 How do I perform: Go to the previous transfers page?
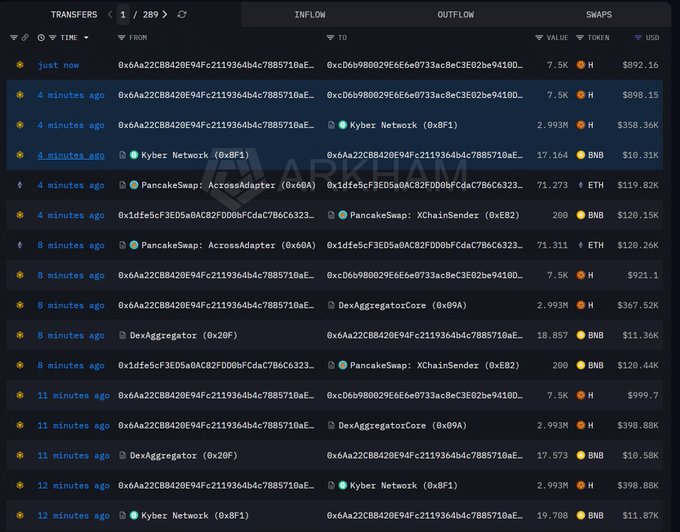(110, 14)
